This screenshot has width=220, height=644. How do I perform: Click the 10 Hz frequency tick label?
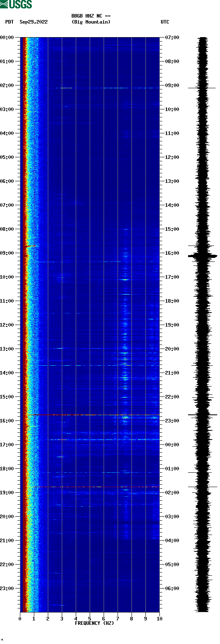(159, 619)
